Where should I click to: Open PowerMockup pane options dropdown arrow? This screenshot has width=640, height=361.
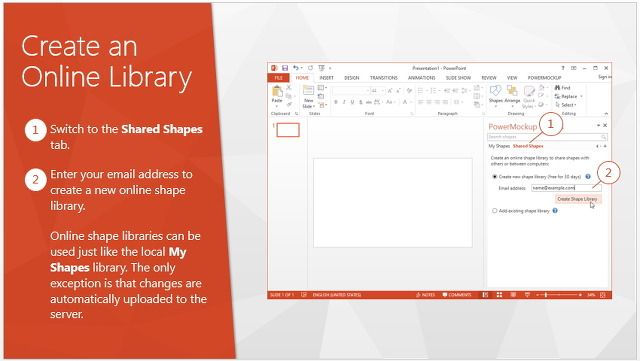pos(598,125)
